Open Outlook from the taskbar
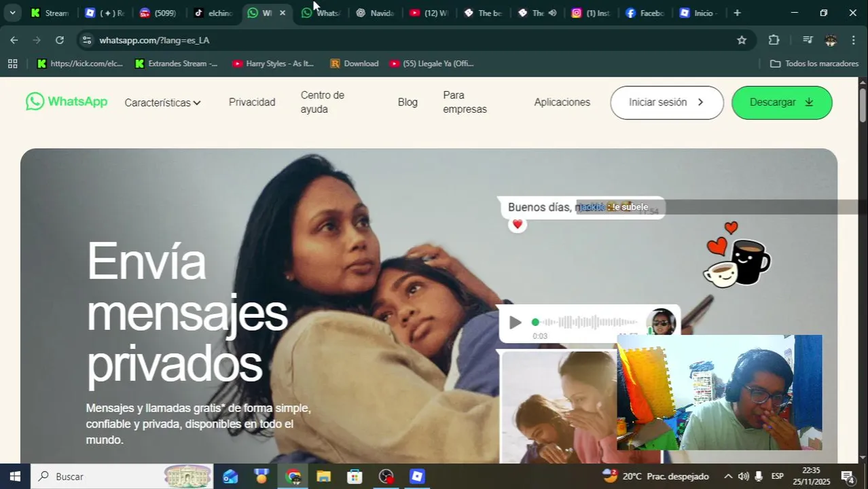868x489 pixels. click(x=230, y=476)
